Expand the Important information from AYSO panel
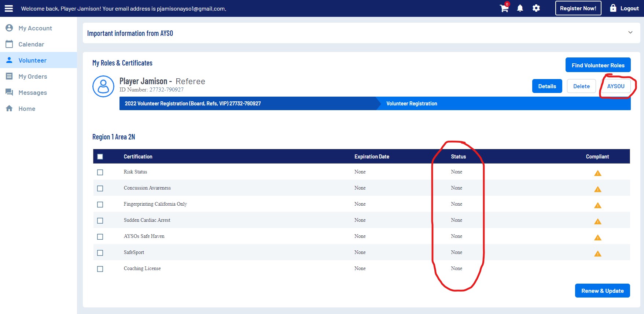This screenshot has height=314, width=644. pos(630,33)
